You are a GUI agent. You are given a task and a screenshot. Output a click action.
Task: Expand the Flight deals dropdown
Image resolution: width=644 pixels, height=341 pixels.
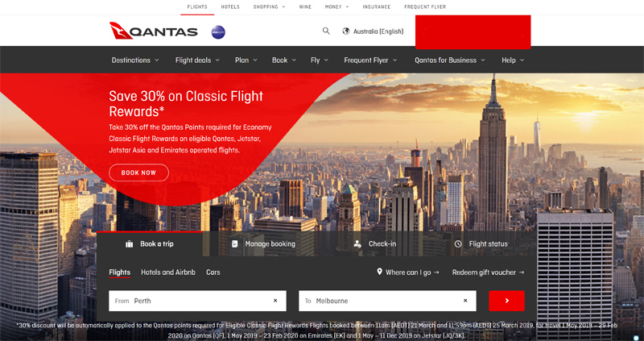point(197,60)
